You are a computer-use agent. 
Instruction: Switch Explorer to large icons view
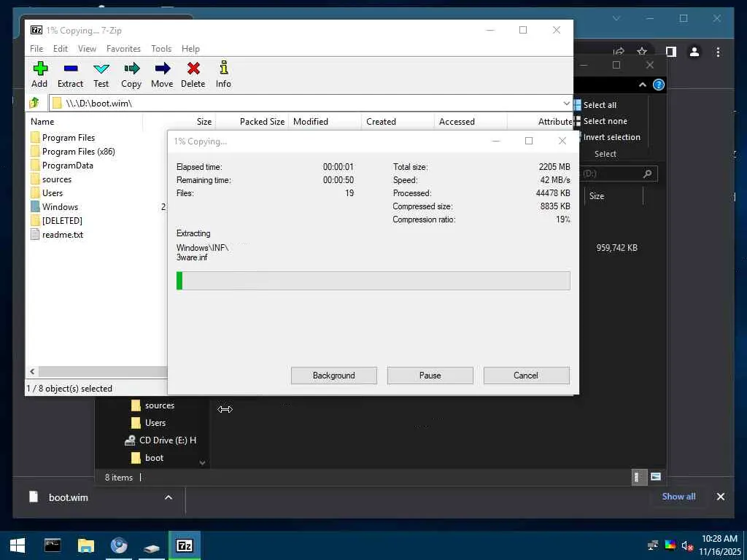coord(656,477)
